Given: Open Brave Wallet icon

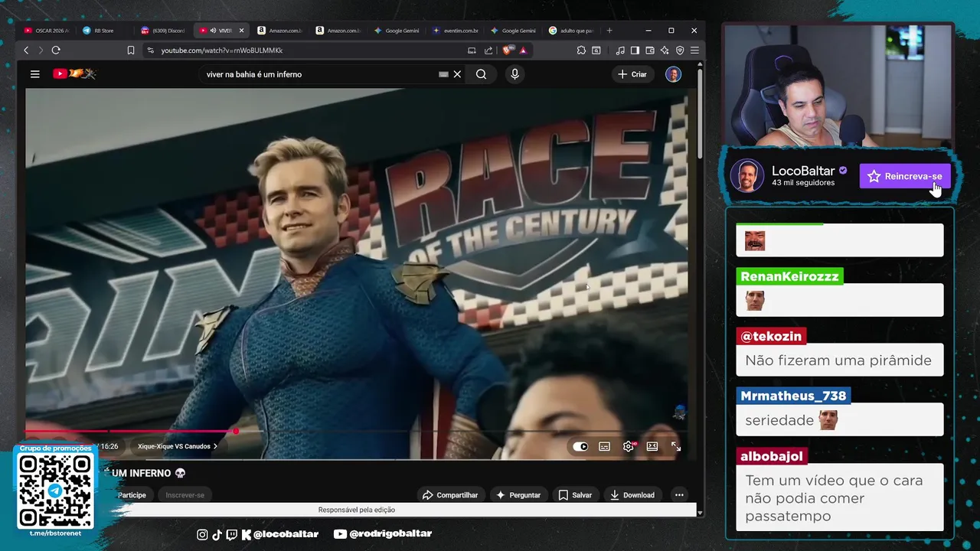Looking at the screenshot, I should 650,51.
